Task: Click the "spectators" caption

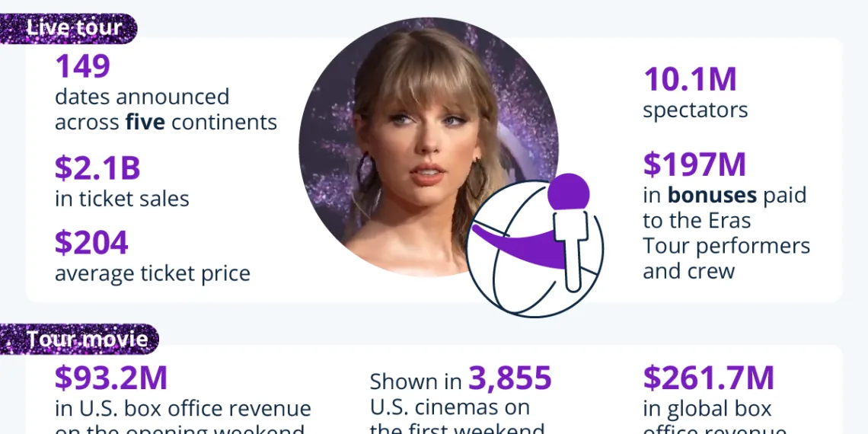Action: [695, 110]
